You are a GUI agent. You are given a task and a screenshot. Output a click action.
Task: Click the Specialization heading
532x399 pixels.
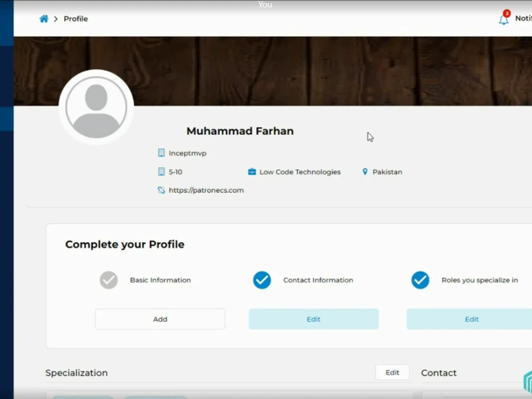[76, 373]
